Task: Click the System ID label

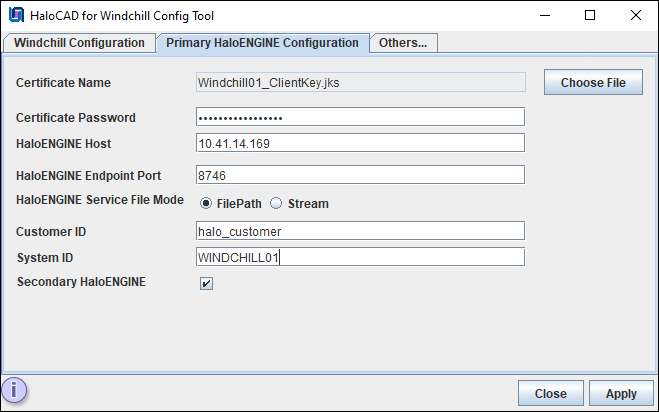Action: (x=45, y=258)
